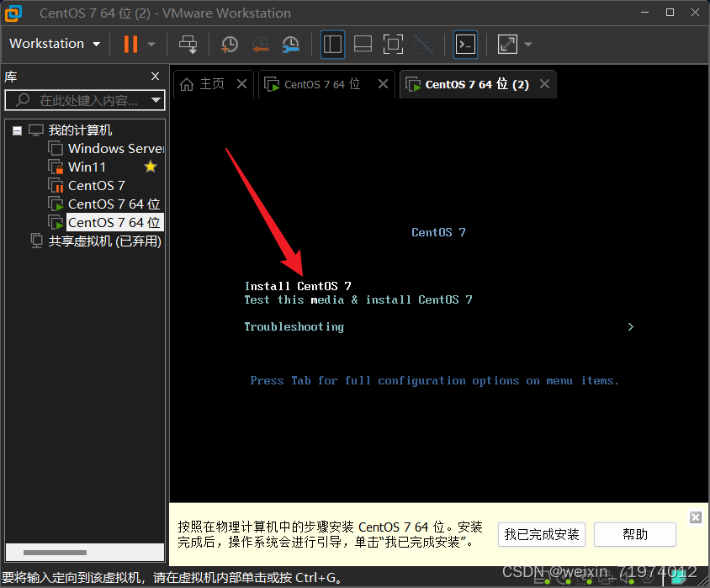Expand power options arrow next to pause button

[151, 45]
